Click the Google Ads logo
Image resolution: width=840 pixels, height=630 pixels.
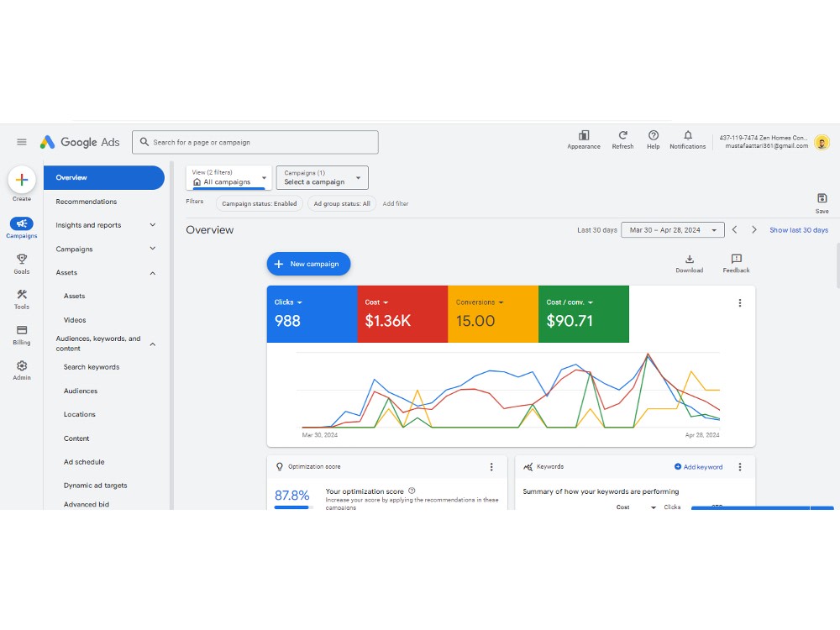(x=80, y=142)
